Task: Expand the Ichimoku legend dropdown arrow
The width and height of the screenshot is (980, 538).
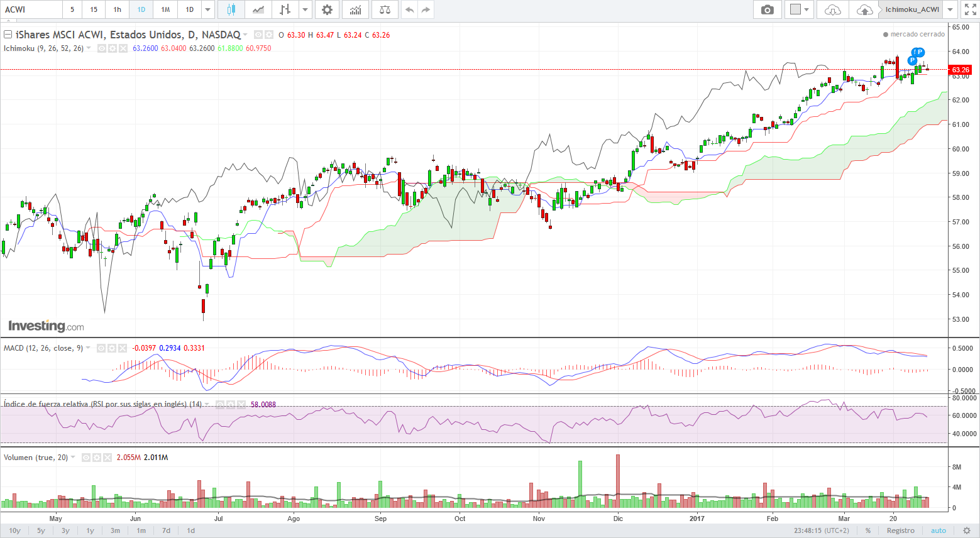Action: coord(89,48)
